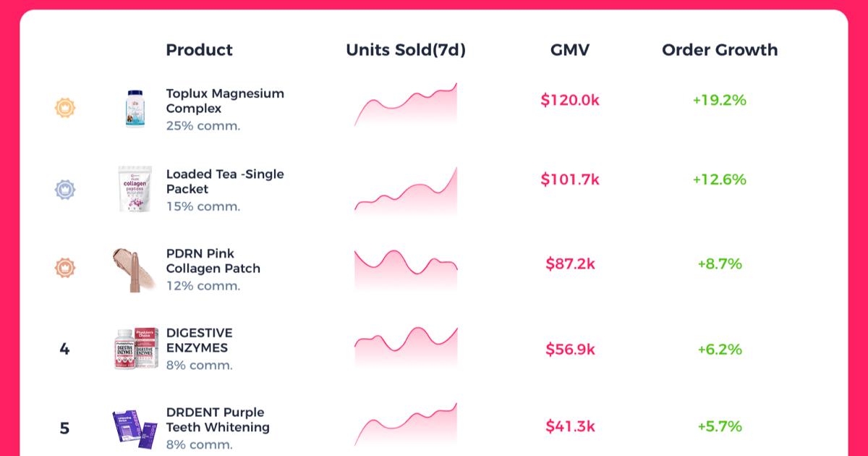Open the Loaded Tea -Single Packet link
The width and height of the screenshot is (868, 456).
pos(225,182)
